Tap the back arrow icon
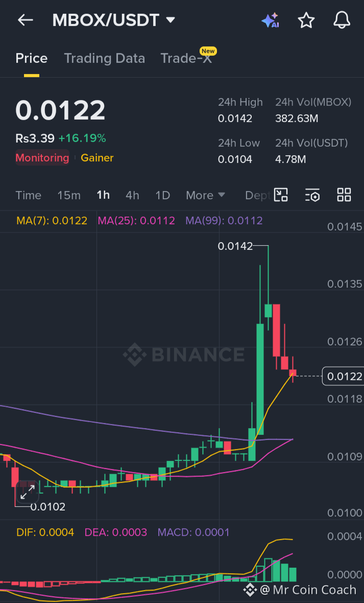The image size is (364, 603). [x=26, y=20]
